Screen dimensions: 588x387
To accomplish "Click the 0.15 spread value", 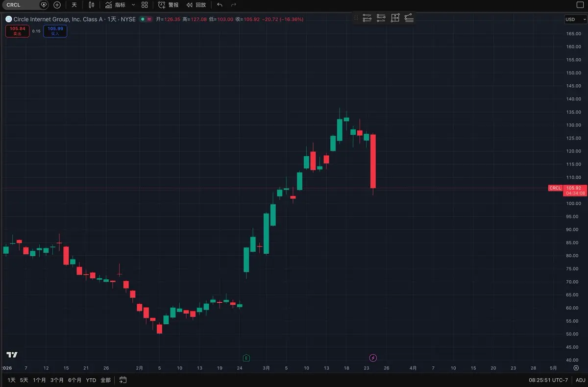I will [x=36, y=31].
